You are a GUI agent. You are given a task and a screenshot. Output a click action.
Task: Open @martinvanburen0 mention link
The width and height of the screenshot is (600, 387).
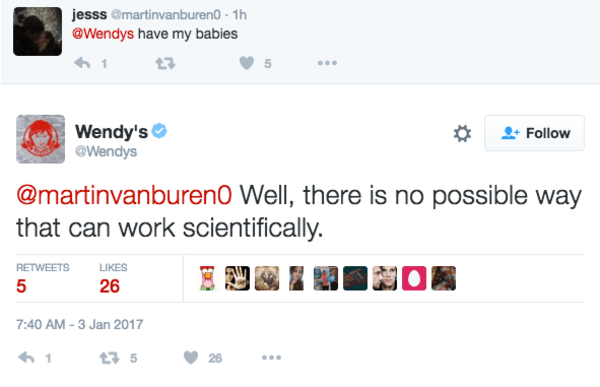pos(124,195)
